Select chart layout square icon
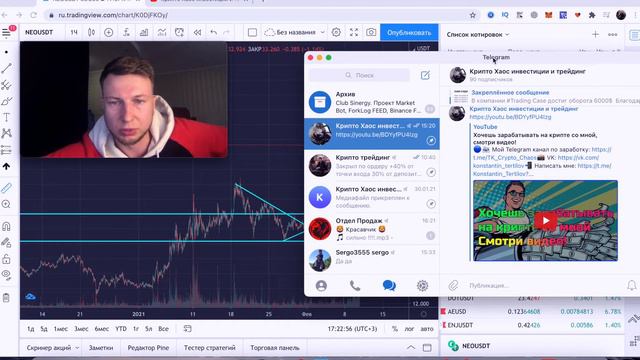640x360 pixels. click(x=252, y=32)
